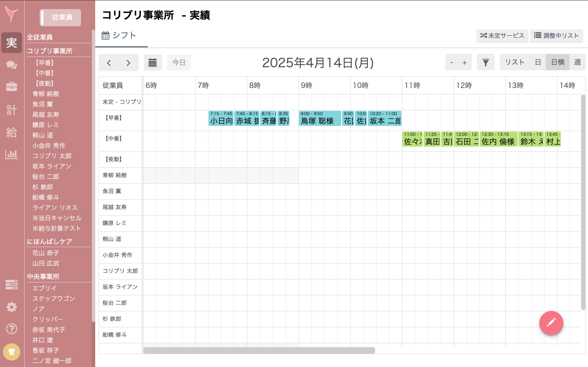Switch to the リスト view mode
588x367 pixels.
514,62
